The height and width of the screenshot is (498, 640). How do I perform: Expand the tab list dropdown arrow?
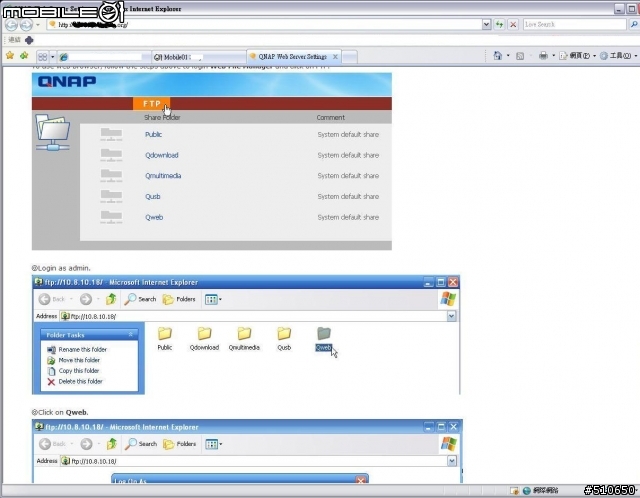(x=52, y=56)
